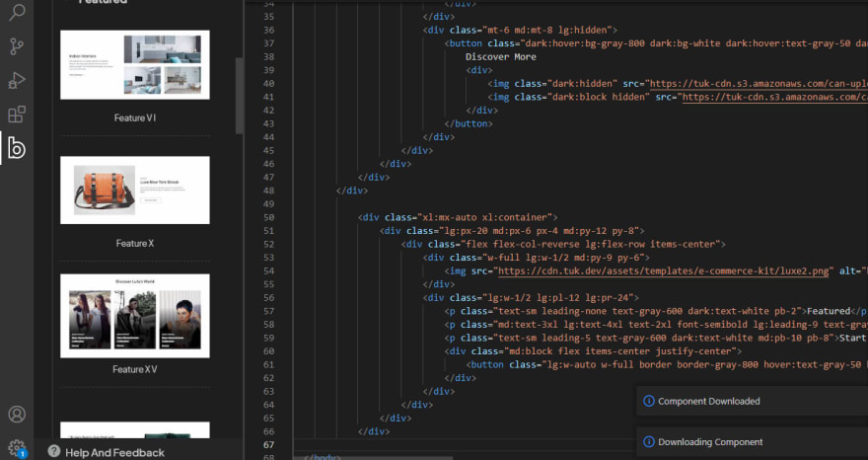This screenshot has width=868, height=460.
Task: Click the info icon on Downloading Component
Action: tap(649, 442)
